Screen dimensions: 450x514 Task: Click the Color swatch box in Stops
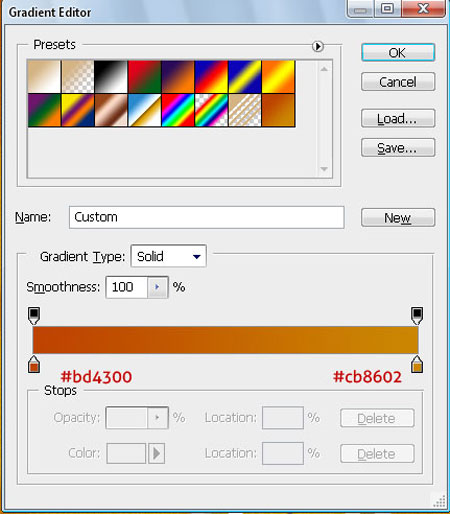tap(126, 453)
